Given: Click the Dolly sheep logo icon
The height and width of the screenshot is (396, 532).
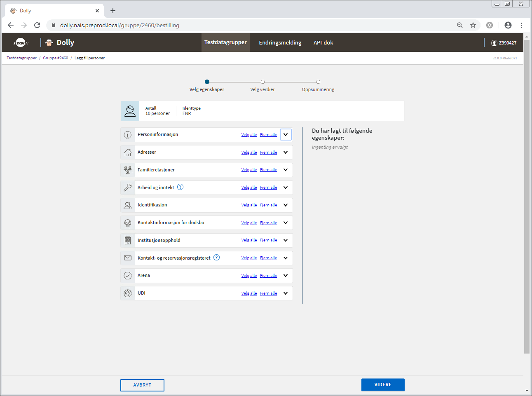Looking at the screenshot, I should 49,42.
